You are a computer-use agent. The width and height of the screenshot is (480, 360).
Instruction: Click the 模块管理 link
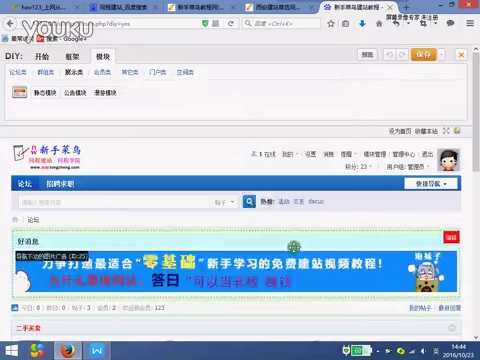point(375,154)
